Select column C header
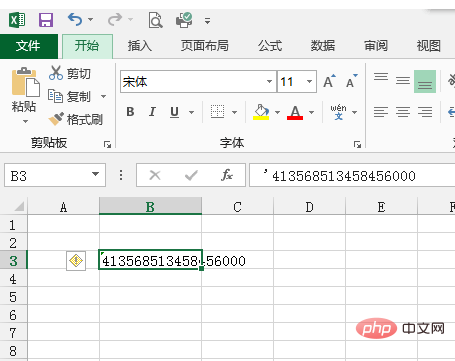 click(x=237, y=207)
